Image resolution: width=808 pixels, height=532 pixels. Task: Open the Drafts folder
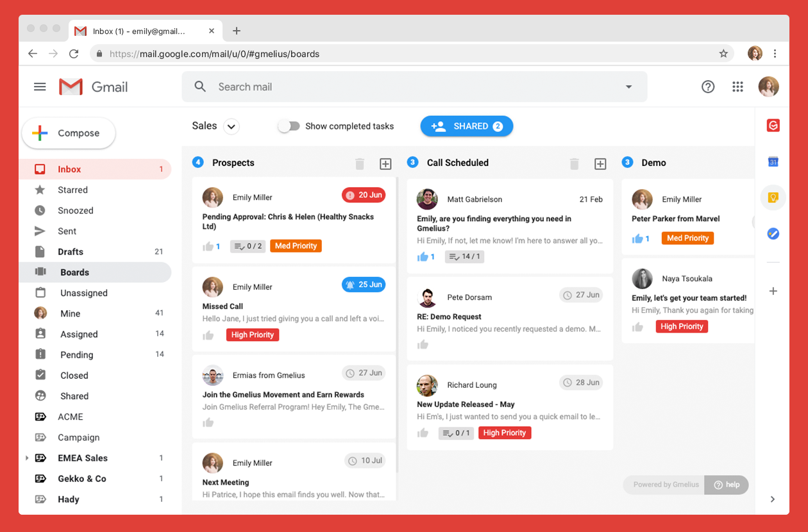(x=95, y=252)
